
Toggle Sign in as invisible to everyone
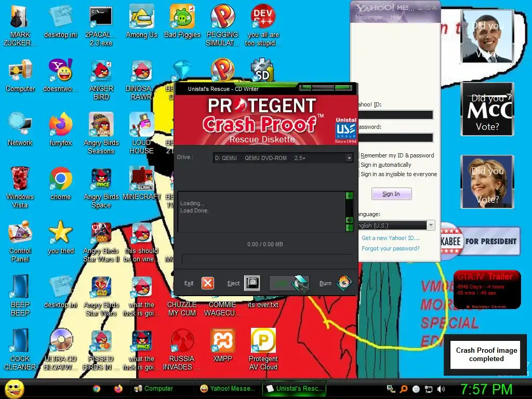pyautogui.click(x=397, y=174)
